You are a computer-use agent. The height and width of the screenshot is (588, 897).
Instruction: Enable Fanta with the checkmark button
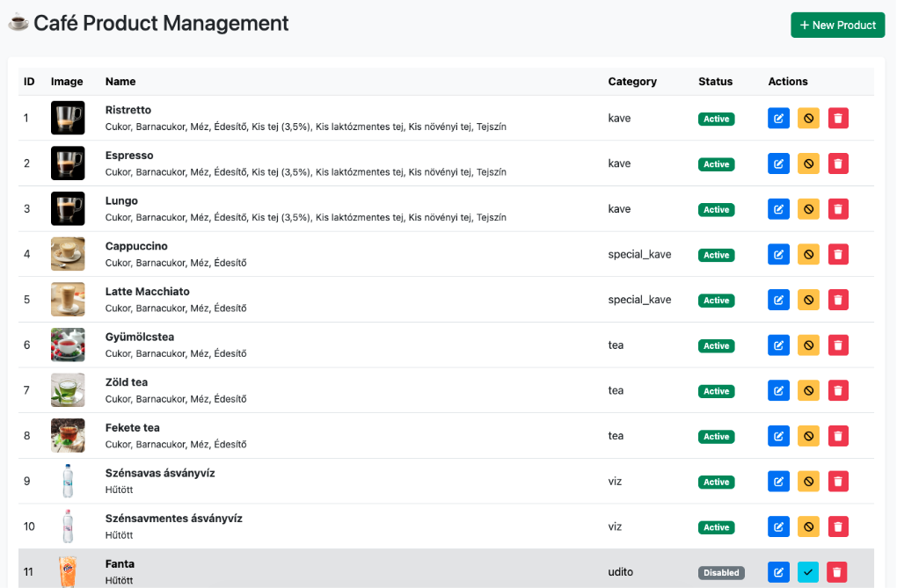point(808,572)
